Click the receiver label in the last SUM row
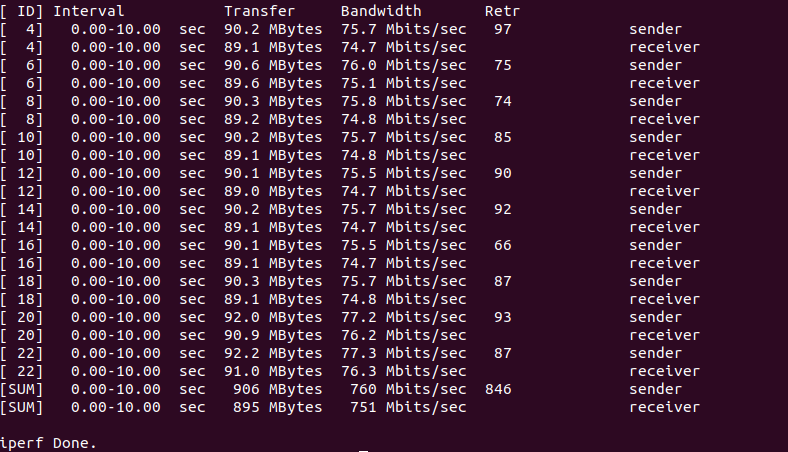This screenshot has width=788, height=452. [664, 407]
